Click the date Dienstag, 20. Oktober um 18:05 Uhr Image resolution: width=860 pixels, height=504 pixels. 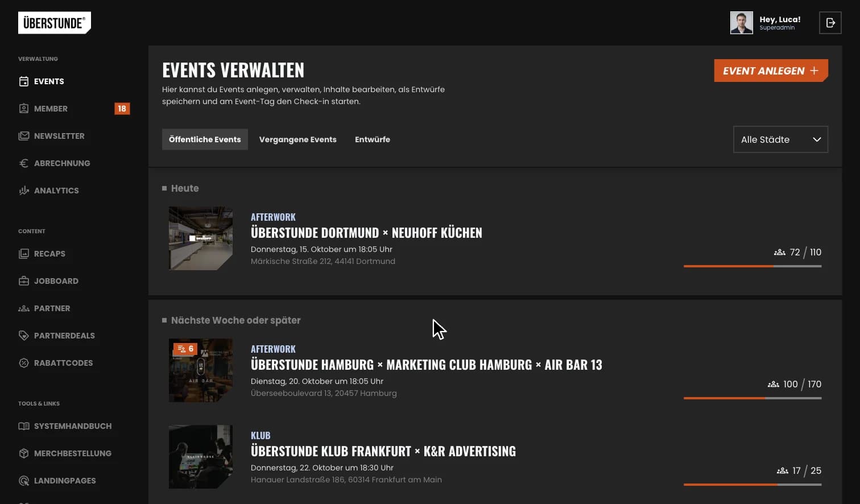click(317, 381)
